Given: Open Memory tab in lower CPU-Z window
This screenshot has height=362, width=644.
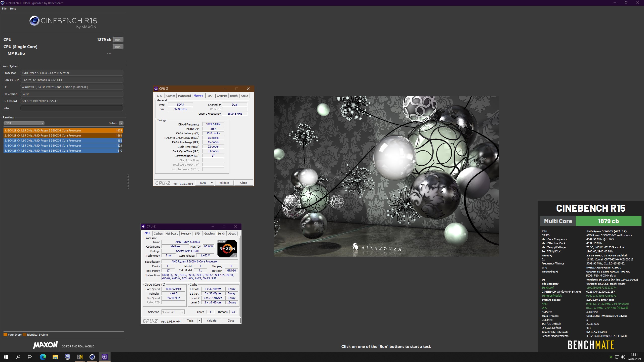Looking at the screenshot, I should coord(186,234).
